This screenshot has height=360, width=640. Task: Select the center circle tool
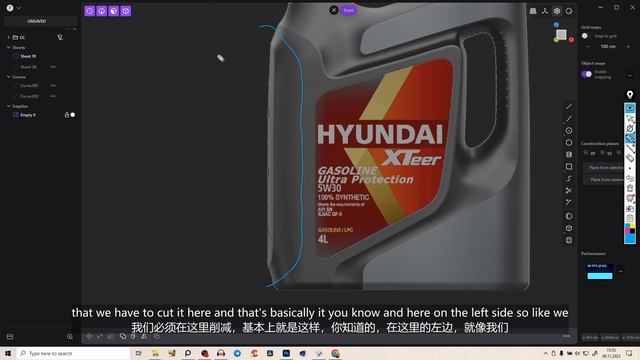569,131
